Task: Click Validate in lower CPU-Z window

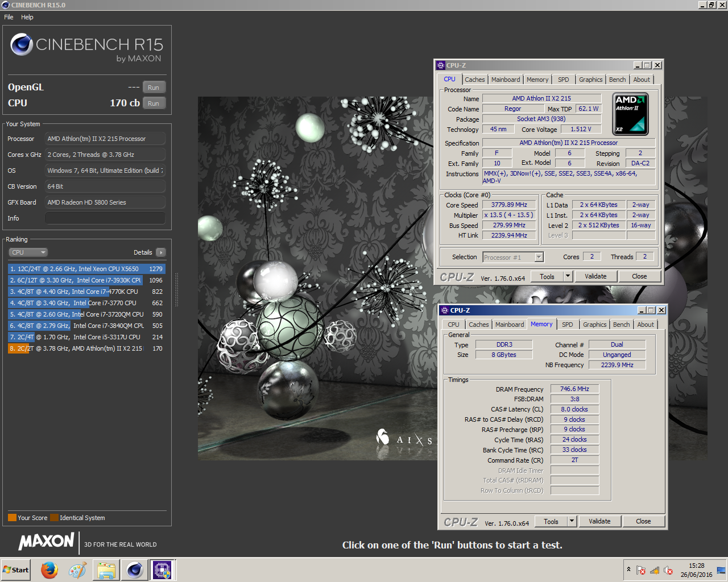Action: [599, 522]
